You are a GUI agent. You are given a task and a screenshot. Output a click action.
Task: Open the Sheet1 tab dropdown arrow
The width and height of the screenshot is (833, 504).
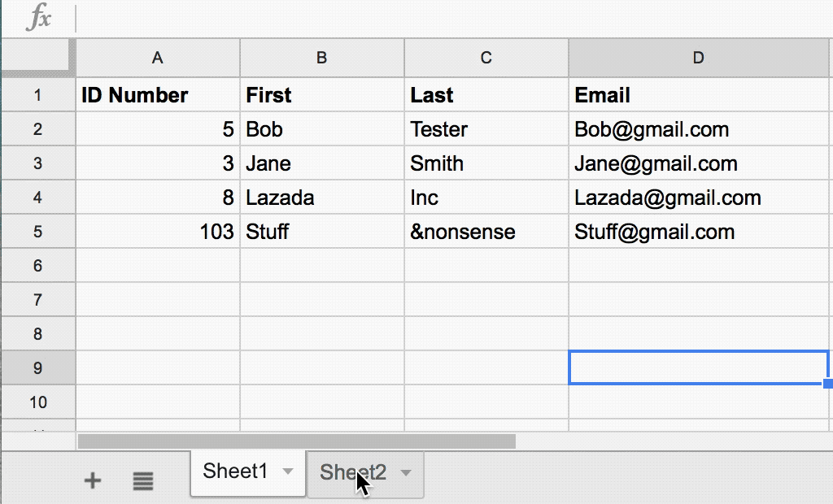[x=288, y=471]
